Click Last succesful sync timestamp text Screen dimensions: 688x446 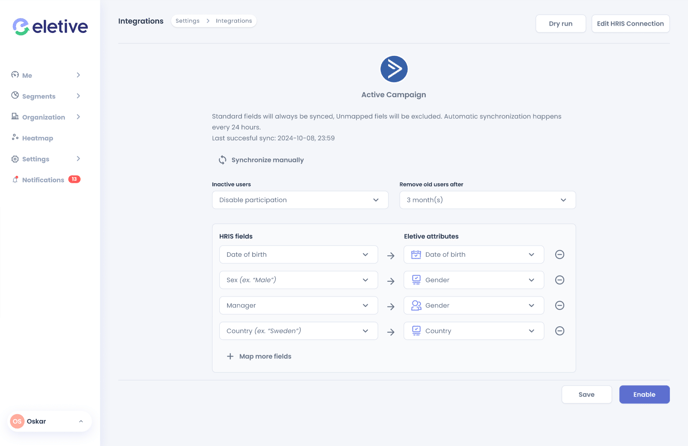point(273,138)
